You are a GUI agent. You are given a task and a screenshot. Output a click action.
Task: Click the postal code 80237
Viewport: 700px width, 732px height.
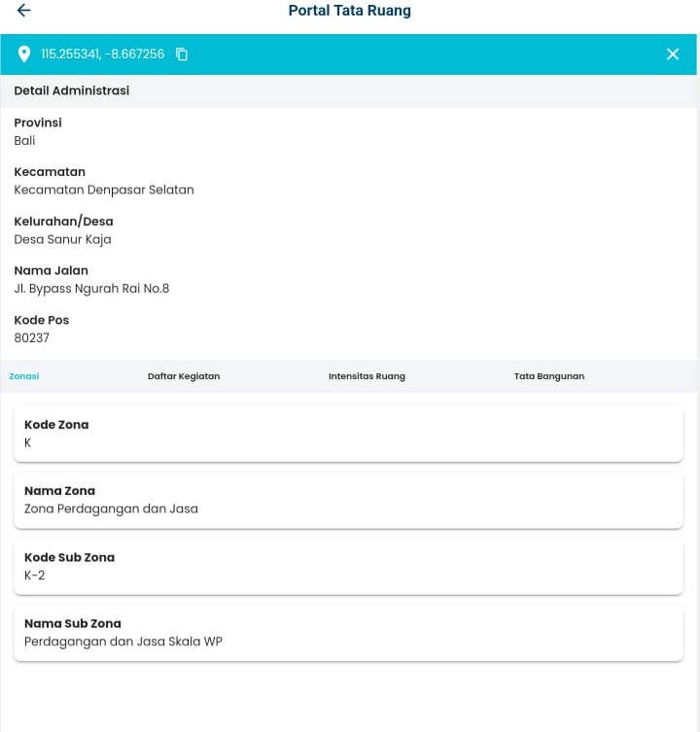(x=32, y=338)
